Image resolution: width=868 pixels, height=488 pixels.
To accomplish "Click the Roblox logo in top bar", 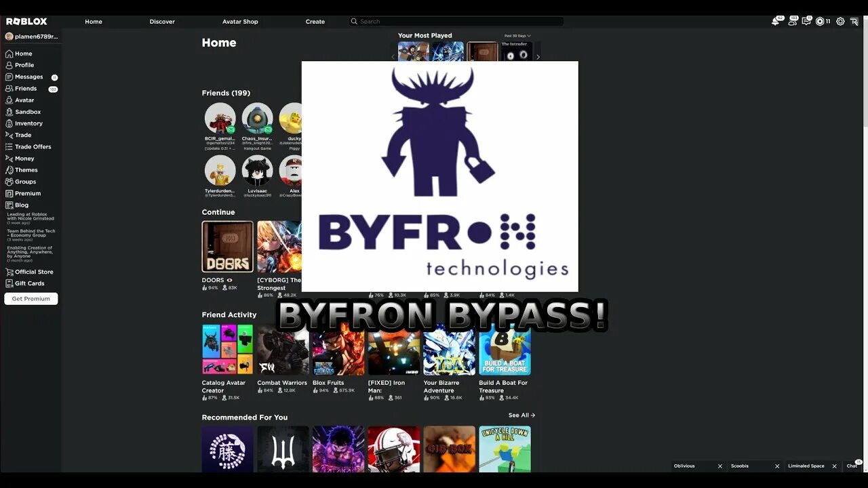I will pos(26,22).
